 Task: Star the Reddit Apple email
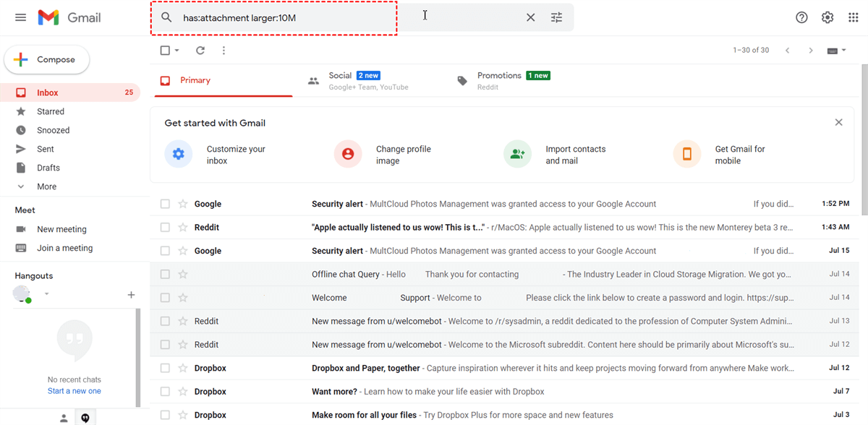click(183, 227)
